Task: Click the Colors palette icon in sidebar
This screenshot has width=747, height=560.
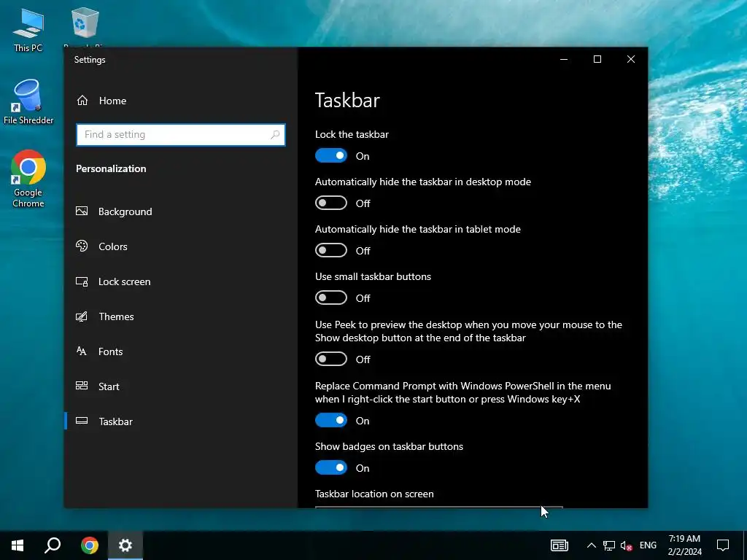Action: (x=82, y=246)
